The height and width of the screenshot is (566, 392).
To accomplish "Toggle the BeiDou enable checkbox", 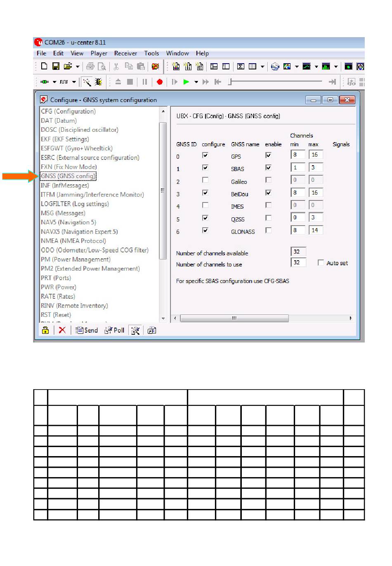I will click(268, 193).
